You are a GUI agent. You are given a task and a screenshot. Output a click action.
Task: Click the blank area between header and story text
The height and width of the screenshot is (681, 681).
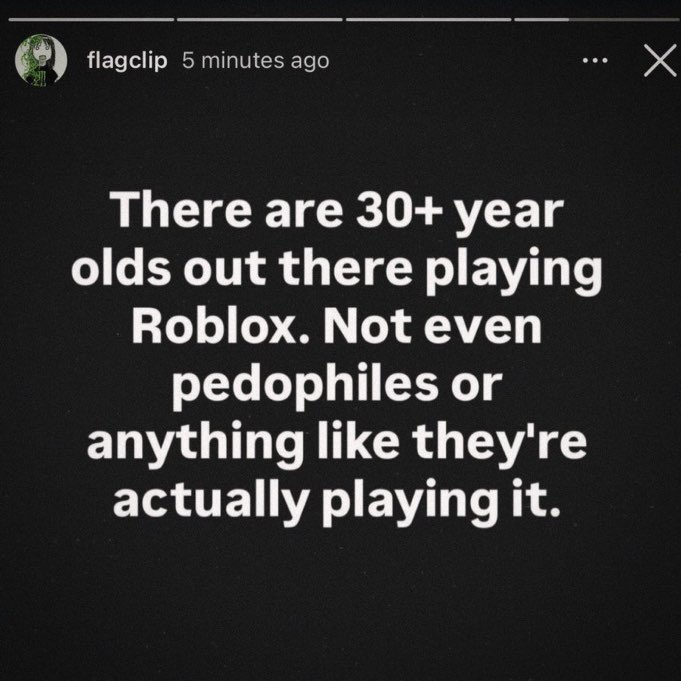(340, 135)
